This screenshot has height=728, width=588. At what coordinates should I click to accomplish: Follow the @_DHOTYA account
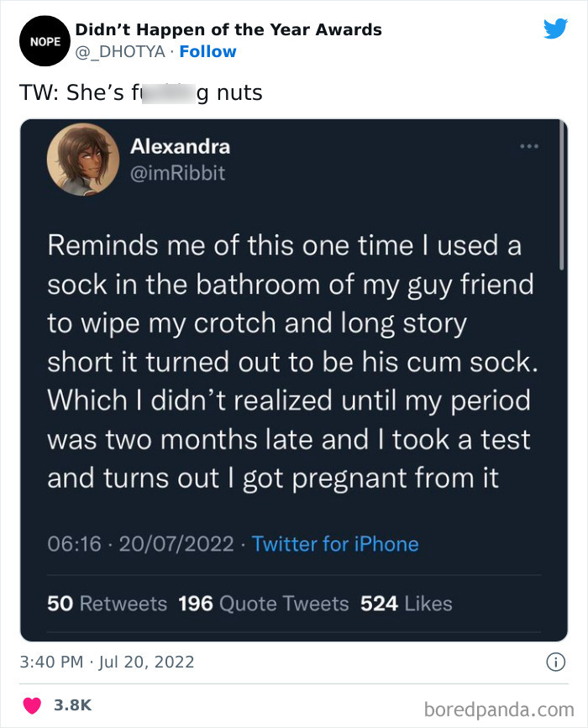click(208, 51)
